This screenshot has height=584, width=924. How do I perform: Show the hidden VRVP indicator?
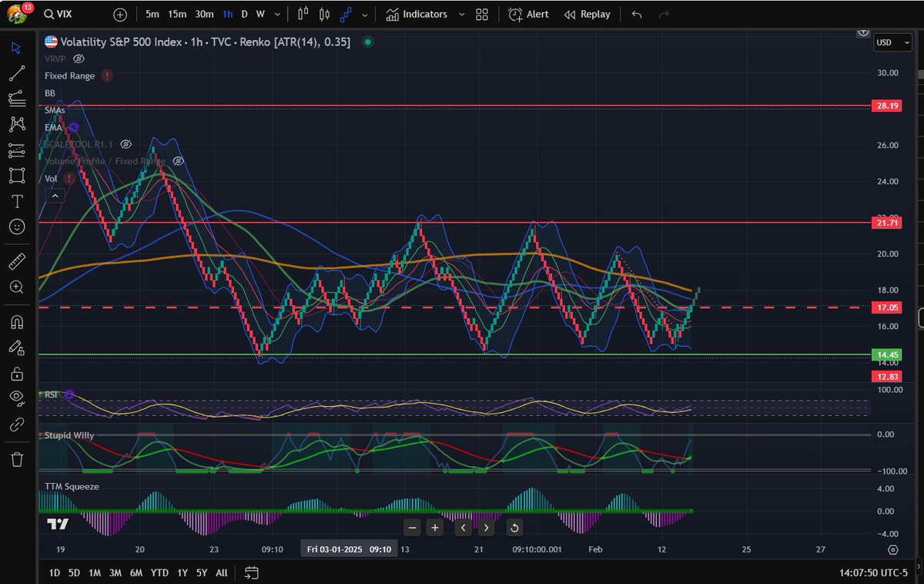point(79,59)
